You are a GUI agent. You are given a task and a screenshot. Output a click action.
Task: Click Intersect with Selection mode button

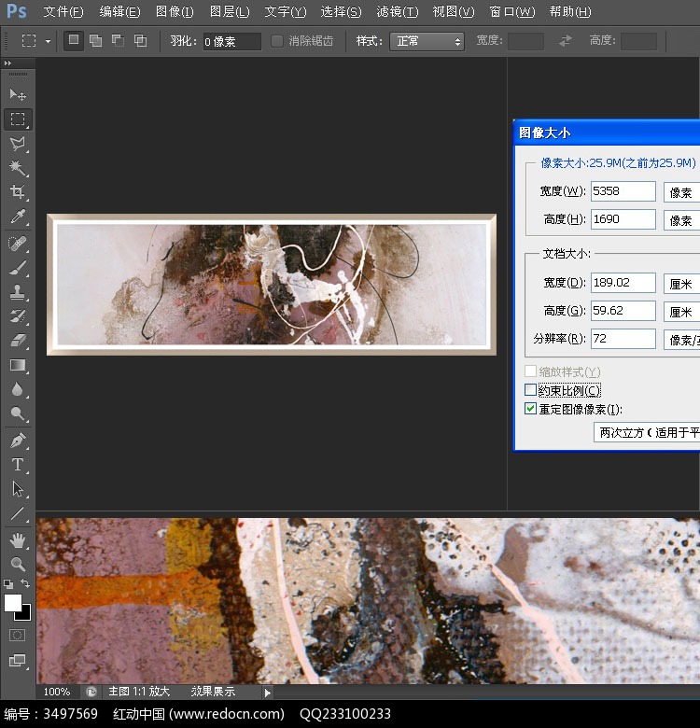click(x=140, y=41)
